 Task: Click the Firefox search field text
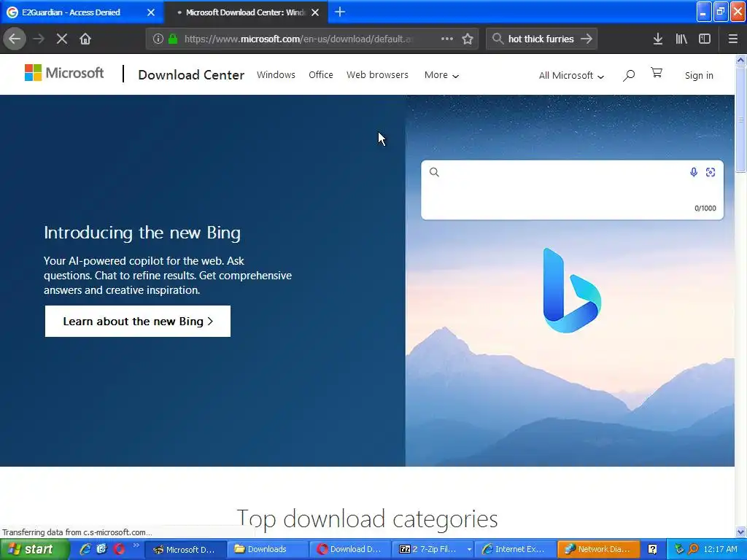(x=541, y=39)
